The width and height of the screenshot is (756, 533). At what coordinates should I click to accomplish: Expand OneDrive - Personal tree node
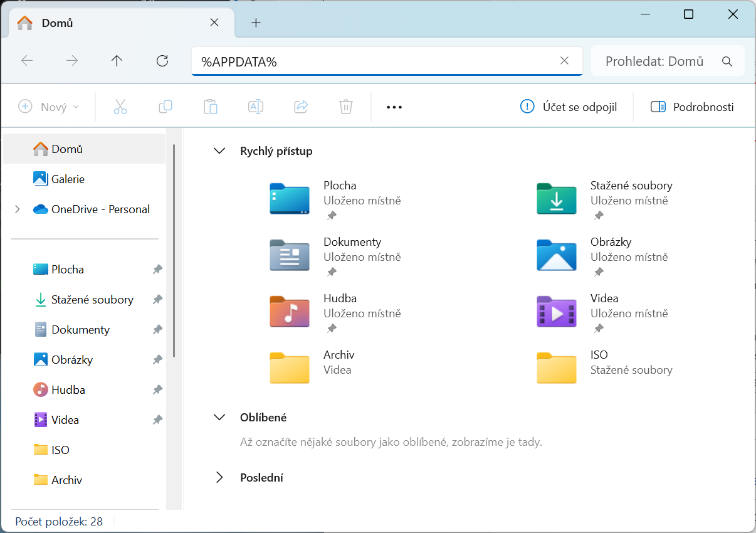click(x=18, y=209)
